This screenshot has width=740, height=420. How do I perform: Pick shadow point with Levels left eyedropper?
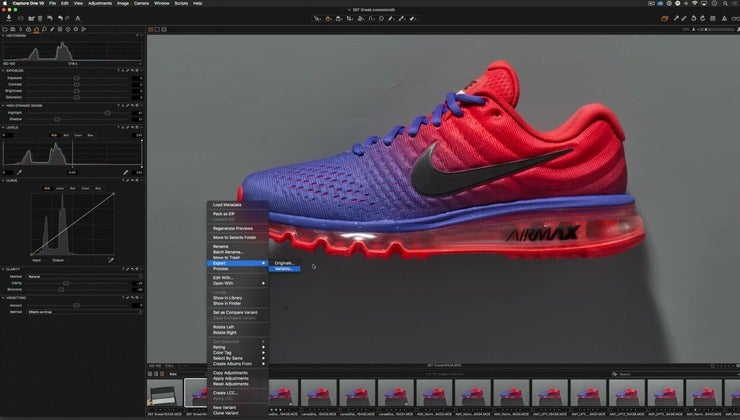click(19, 172)
